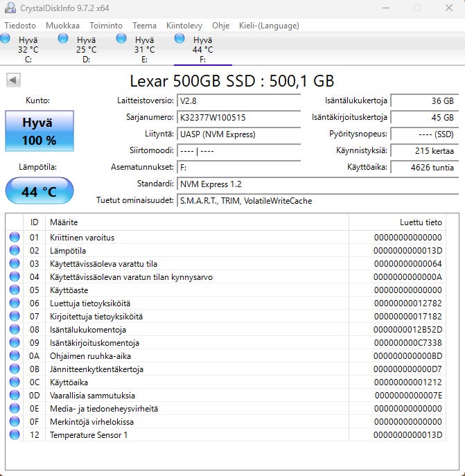Open the Toiminto menu
Screen dimensions: 465x476
click(106, 26)
